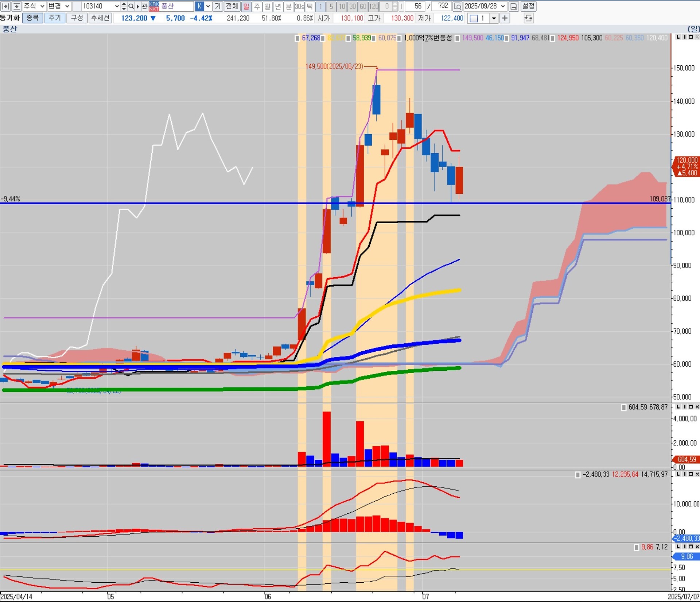The image size is (700, 602).
Task: Toggle the 67,268 indicator checkbox
Action: 297,38
